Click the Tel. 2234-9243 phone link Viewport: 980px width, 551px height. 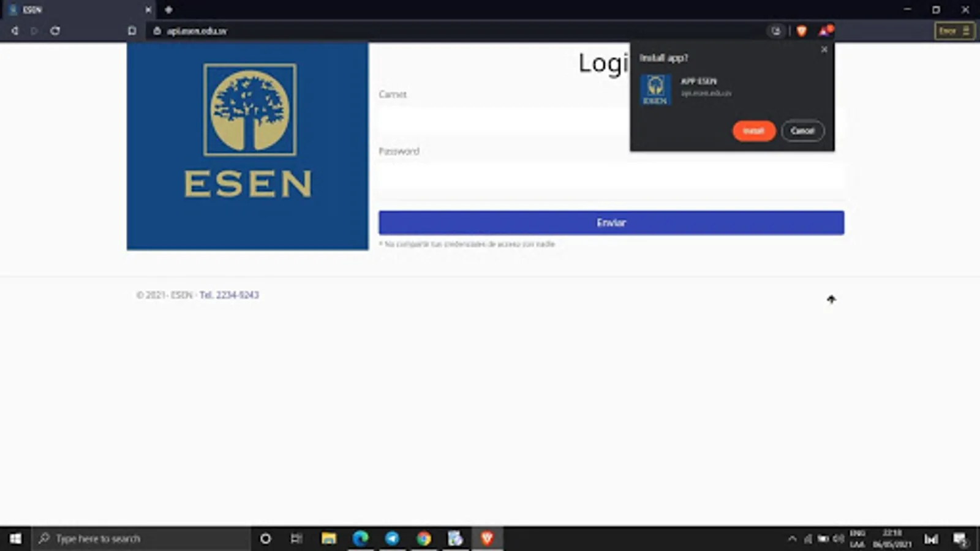point(229,295)
